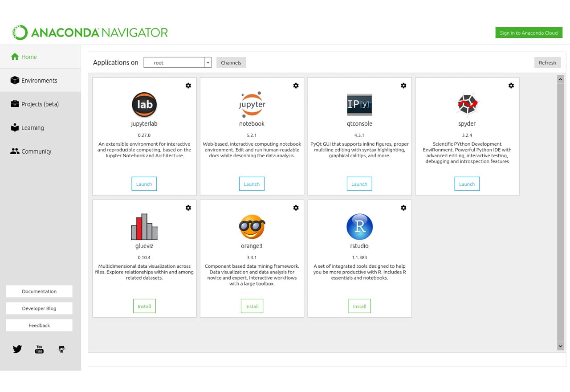Click the orange3 version 3.4.1 text
570x392 pixels.
[x=252, y=257]
